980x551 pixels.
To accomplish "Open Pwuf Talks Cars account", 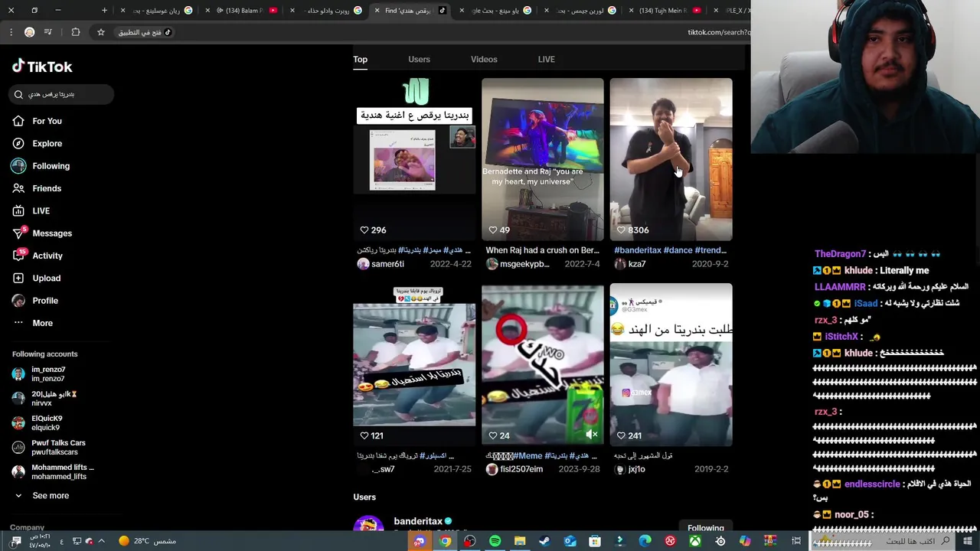I will [x=49, y=448].
